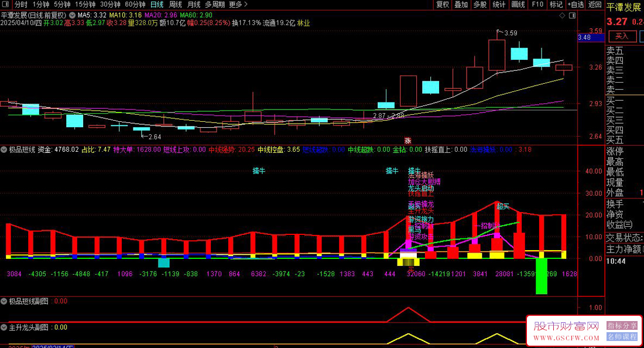Click the 统计 statistics button
This screenshot has width=644, height=348.
499,5
